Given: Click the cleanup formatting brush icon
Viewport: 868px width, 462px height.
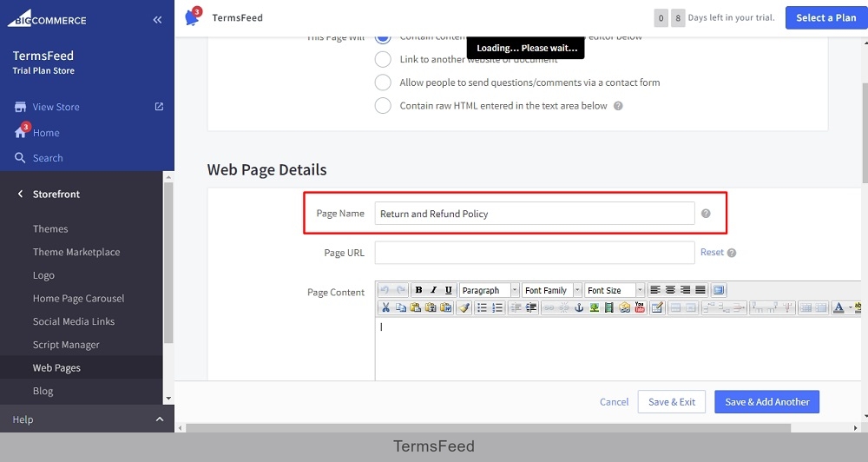Looking at the screenshot, I should pyautogui.click(x=464, y=307).
